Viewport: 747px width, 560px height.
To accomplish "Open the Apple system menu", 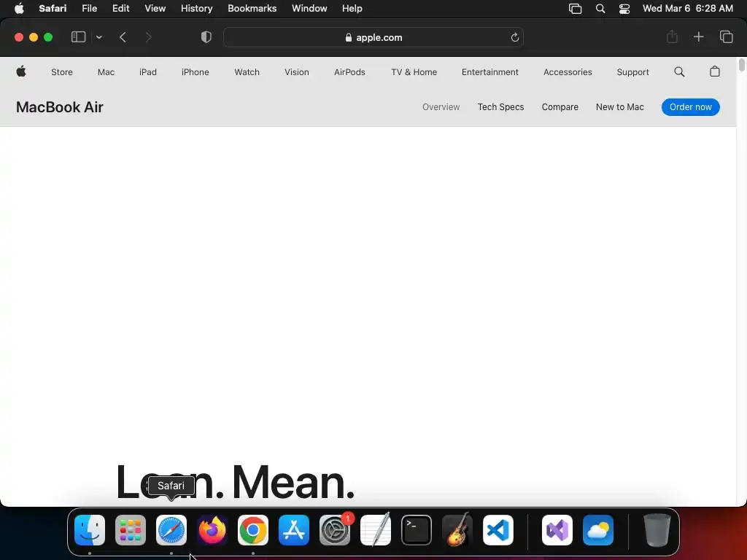I will (x=19, y=9).
